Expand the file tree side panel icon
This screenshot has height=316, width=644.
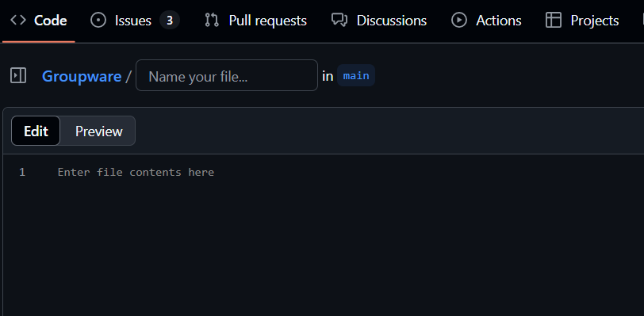[18, 75]
